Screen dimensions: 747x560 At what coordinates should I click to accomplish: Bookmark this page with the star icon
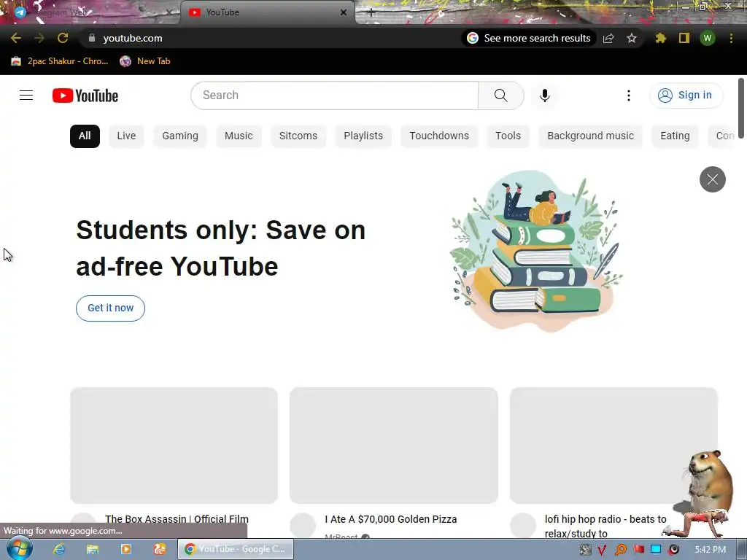[632, 38]
